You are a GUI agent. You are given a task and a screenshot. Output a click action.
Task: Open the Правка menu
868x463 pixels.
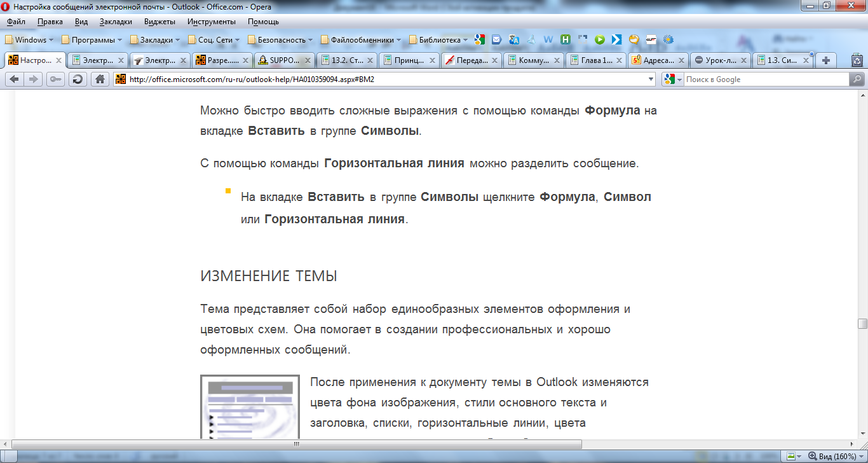pyautogui.click(x=50, y=22)
